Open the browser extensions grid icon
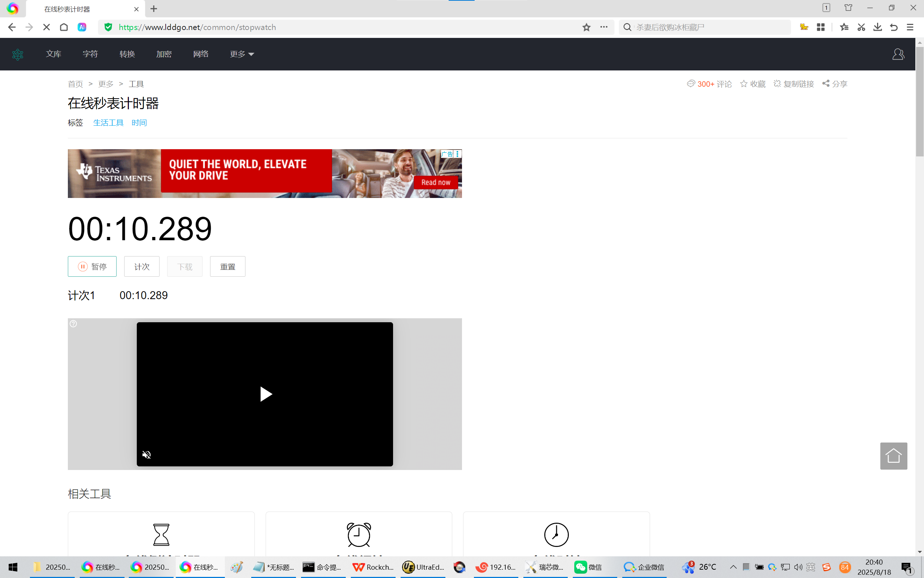Screen dimensions: 924x578 point(820,27)
